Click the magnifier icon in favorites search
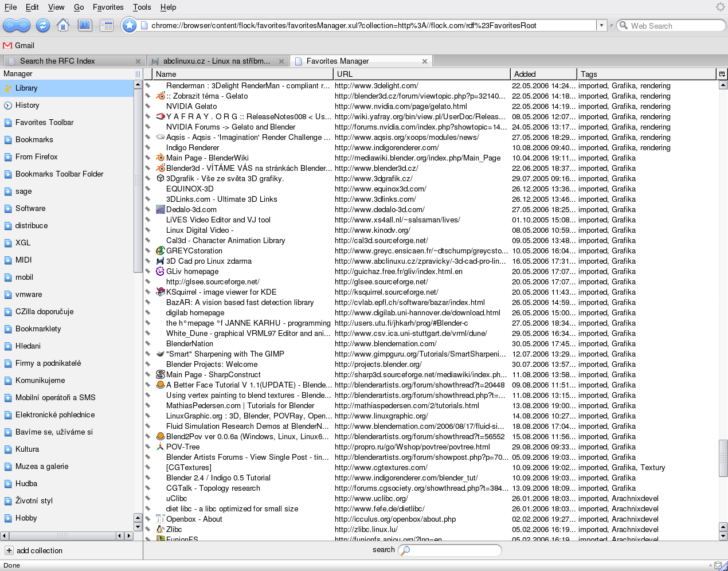728x571 pixels. click(405, 550)
